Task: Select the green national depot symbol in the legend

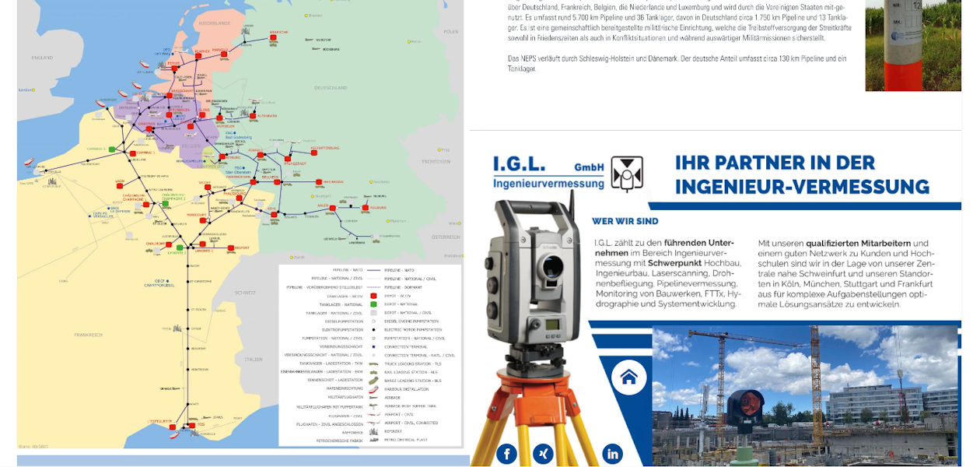Action: (373, 304)
